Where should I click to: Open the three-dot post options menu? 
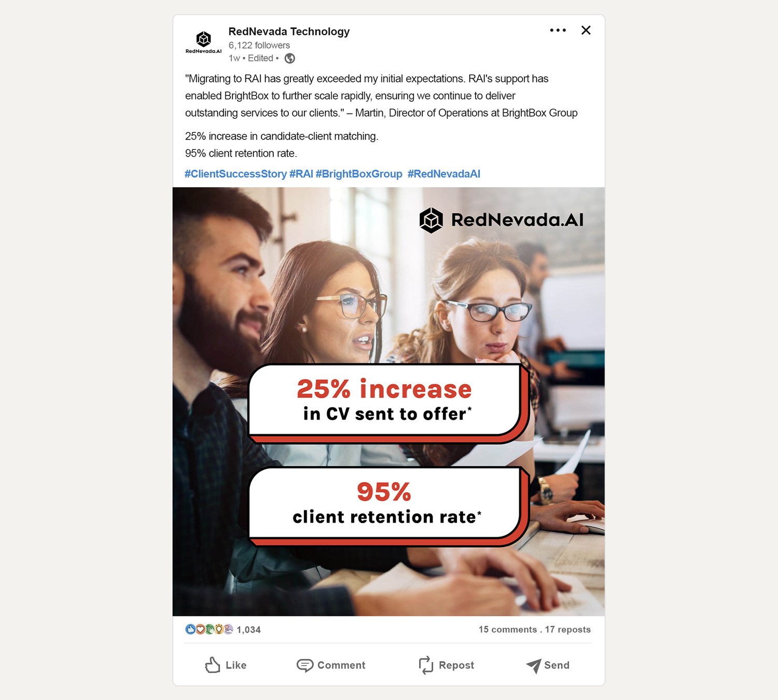tap(558, 30)
